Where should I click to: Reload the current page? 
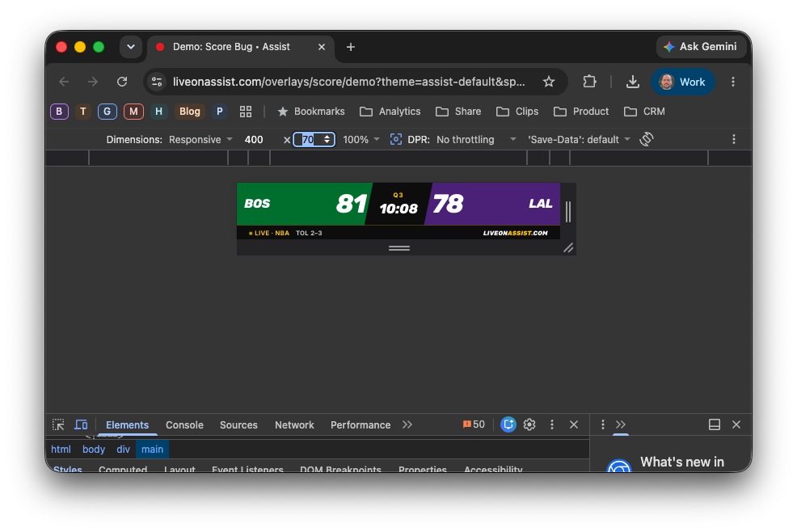pyautogui.click(x=122, y=82)
